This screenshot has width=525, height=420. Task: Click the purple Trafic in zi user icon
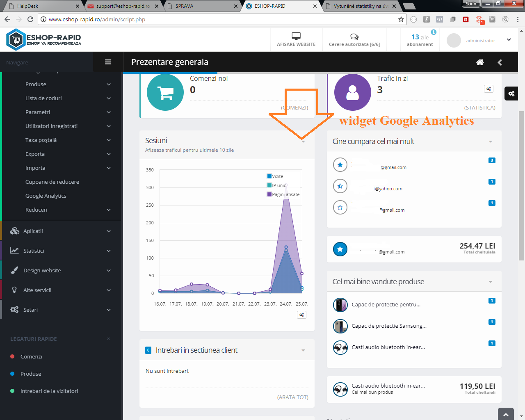[353, 92]
